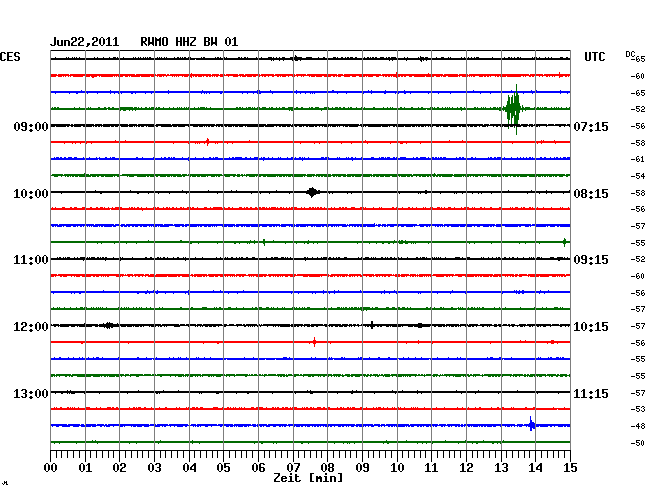Click the DC column header
The height and width of the screenshot is (494, 650).
click(x=630, y=54)
